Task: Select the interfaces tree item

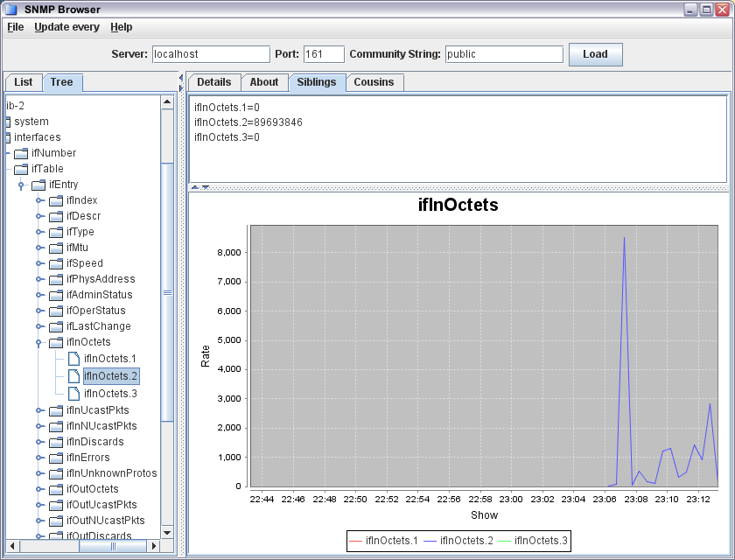Action: tap(37, 137)
